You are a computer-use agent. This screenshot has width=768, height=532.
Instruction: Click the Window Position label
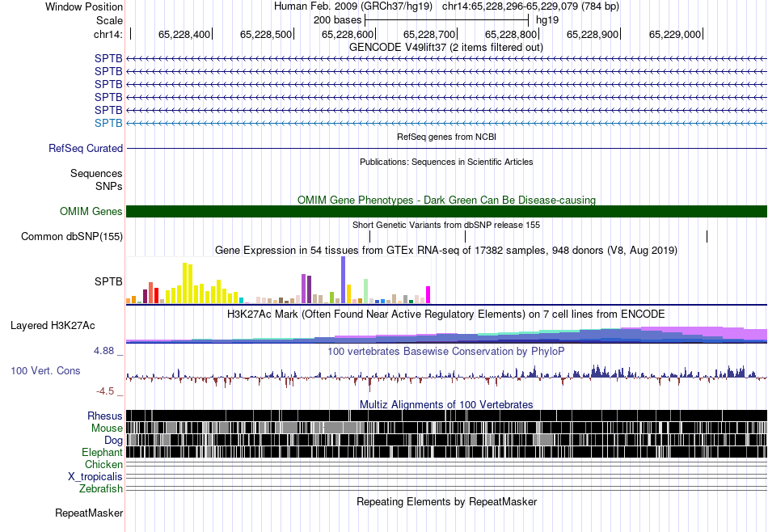click(x=84, y=6)
